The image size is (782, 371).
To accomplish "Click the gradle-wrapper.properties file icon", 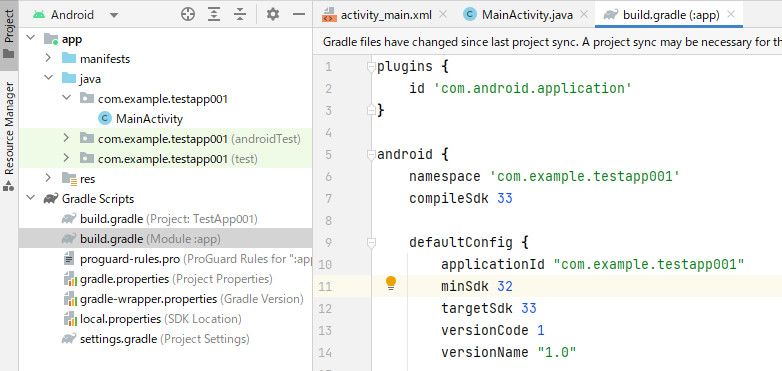I will click(69, 299).
